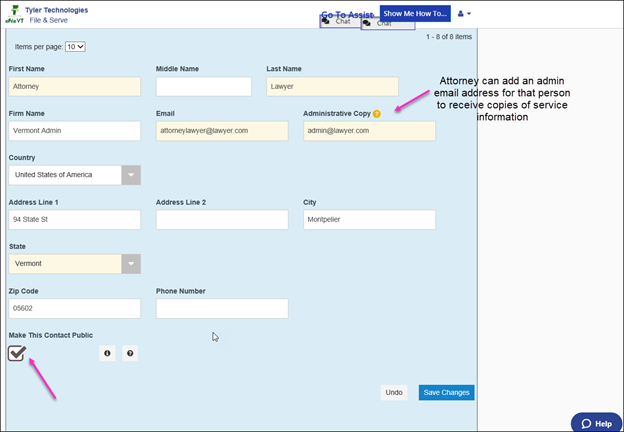Click the First Name field
This screenshot has width=624, height=432.
(74, 86)
